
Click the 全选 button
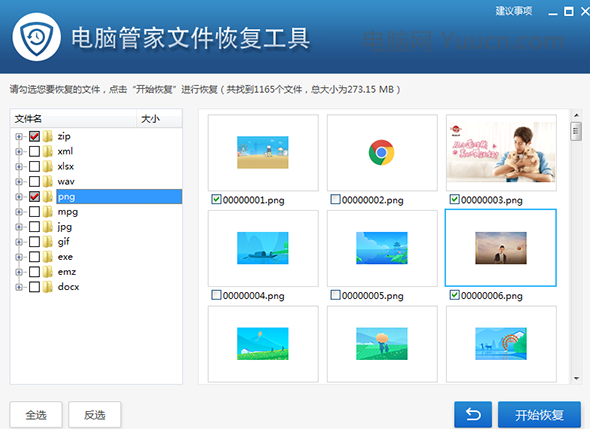tap(36, 415)
